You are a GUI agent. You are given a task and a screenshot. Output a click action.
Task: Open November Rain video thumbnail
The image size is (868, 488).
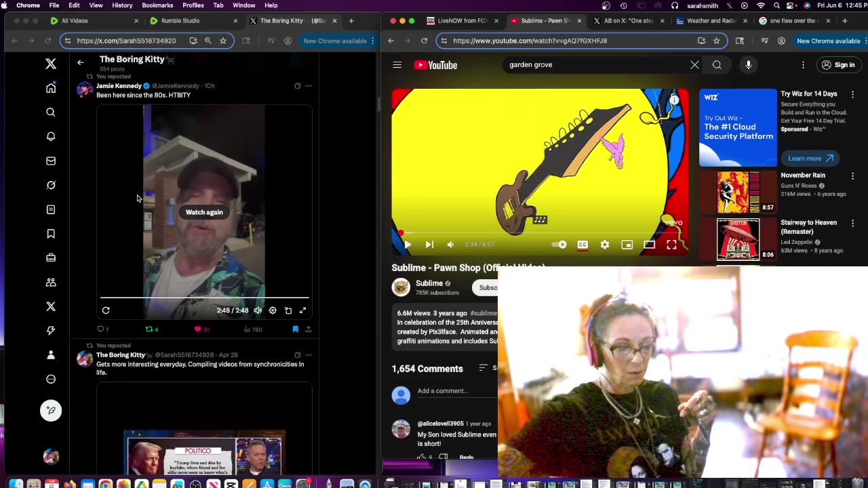pyautogui.click(x=738, y=192)
